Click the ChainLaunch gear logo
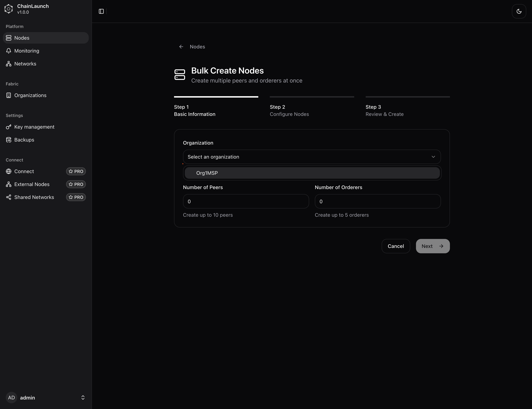This screenshot has width=532, height=409. (8, 9)
